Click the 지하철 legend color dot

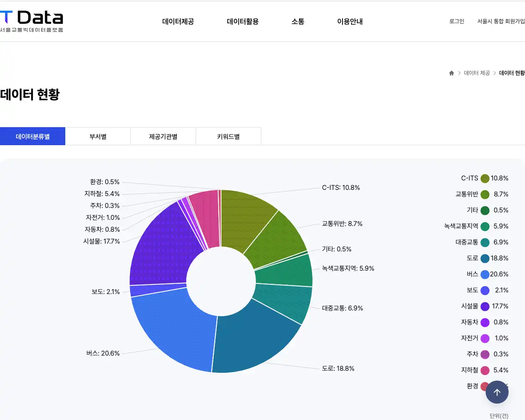point(485,370)
